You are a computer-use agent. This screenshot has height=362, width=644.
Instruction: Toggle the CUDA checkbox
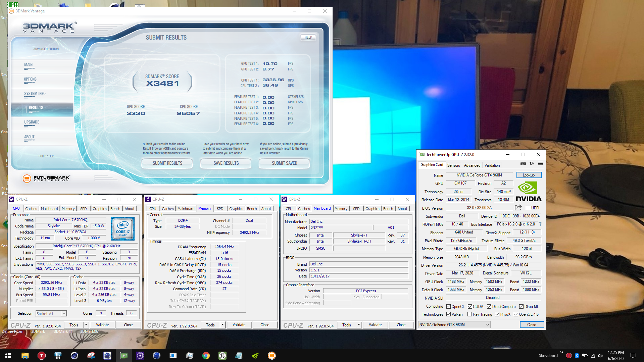(470, 306)
